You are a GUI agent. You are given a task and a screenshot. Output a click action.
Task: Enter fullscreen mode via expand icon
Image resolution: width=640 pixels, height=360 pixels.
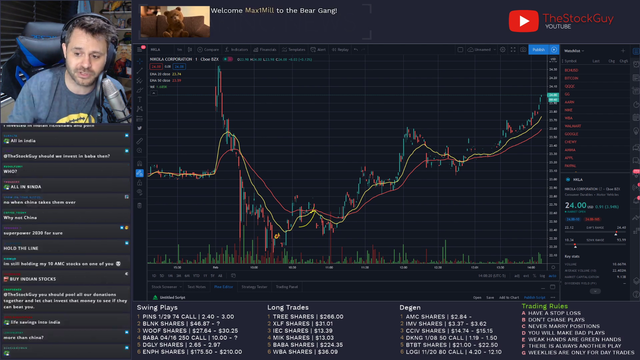pyautogui.click(x=513, y=49)
